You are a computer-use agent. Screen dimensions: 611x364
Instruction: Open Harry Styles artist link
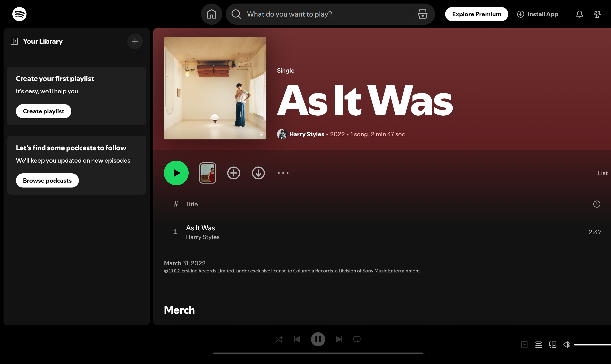[x=306, y=134]
